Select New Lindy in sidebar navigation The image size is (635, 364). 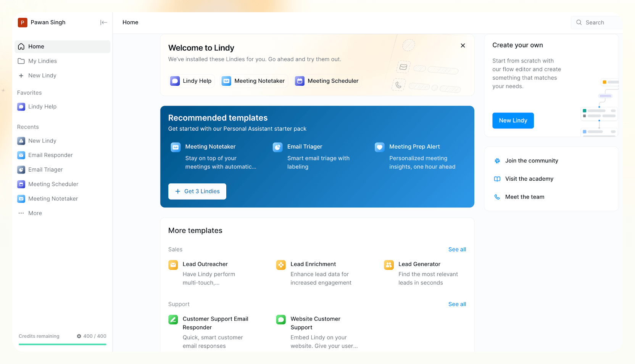[63, 75]
